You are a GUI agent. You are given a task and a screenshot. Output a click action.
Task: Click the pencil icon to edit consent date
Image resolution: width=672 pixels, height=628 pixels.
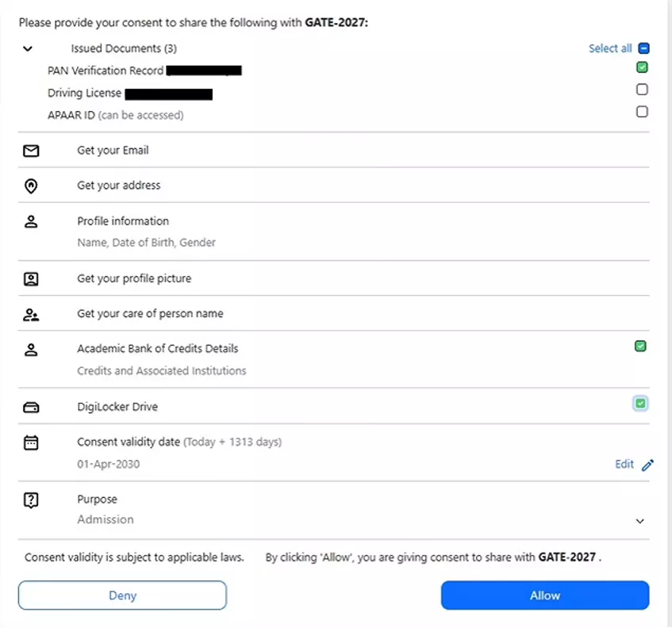(x=647, y=465)
